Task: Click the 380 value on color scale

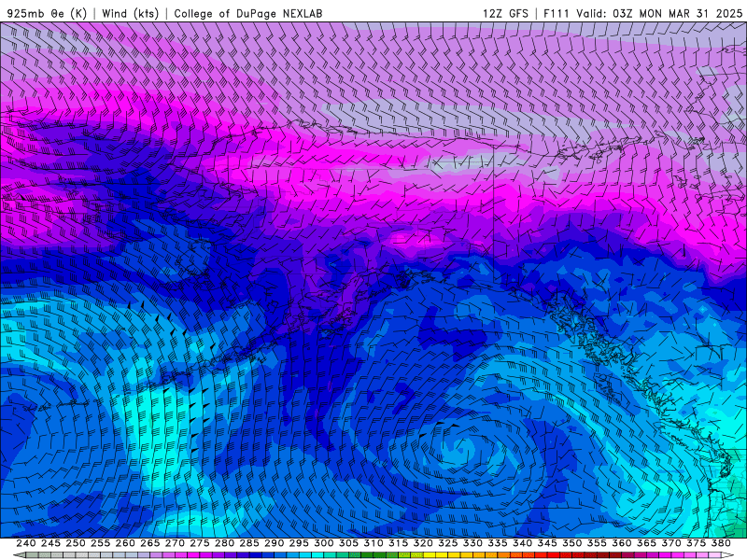Action: (721, 543)
